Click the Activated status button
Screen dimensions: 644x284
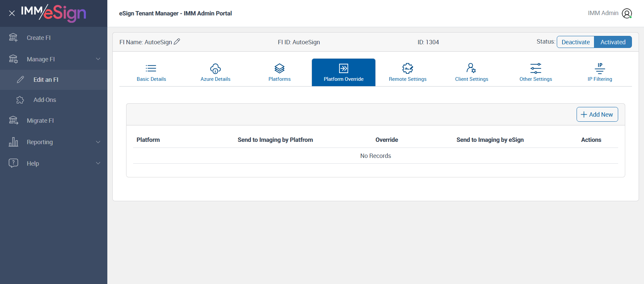tap(613, 42)
